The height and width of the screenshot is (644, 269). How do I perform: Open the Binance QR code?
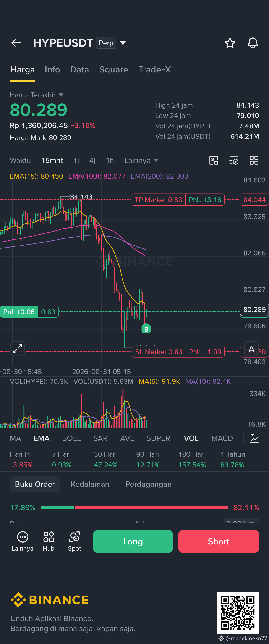237,612
